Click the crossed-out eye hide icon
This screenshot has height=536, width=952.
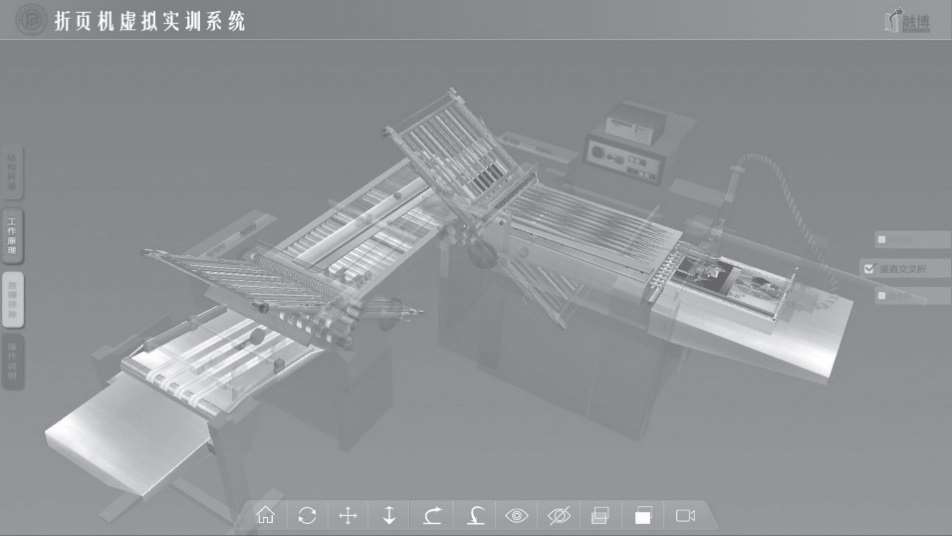coord(559,516)
